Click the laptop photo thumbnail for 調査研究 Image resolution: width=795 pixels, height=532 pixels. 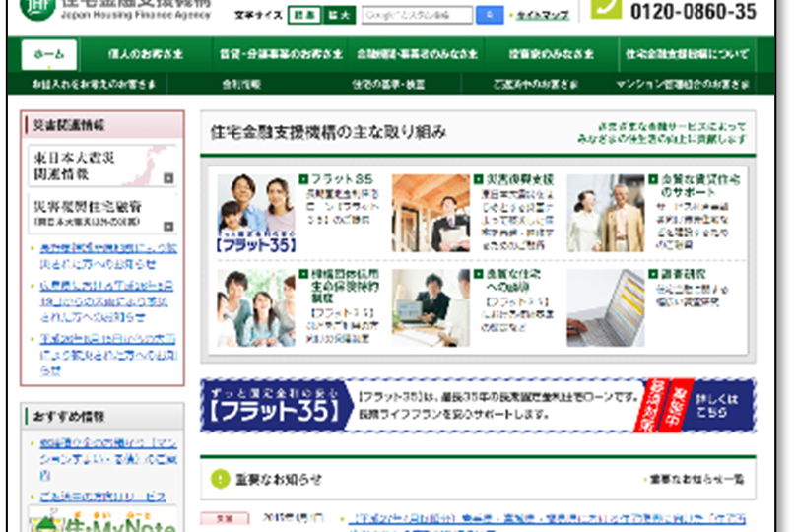pyautogui.click(x=606, y=307)
